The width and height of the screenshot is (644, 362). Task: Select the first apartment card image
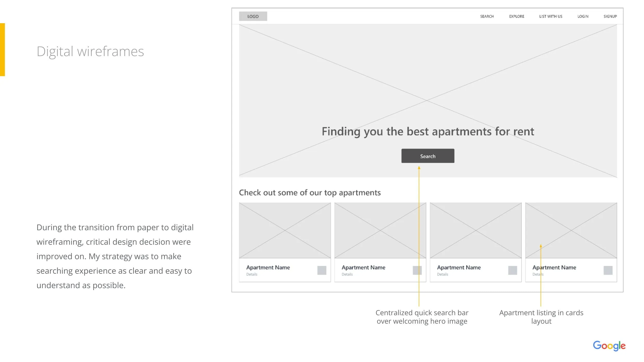tap(285, 230)
